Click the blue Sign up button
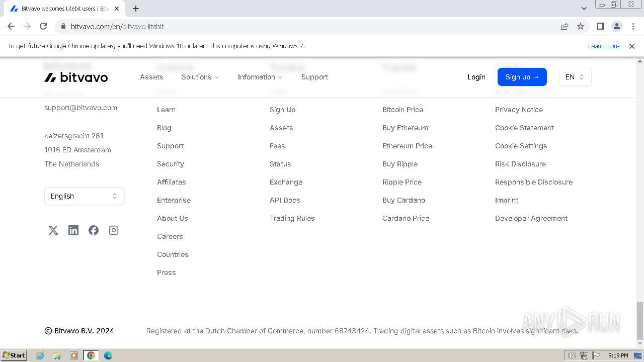 [x=522, y=77]
